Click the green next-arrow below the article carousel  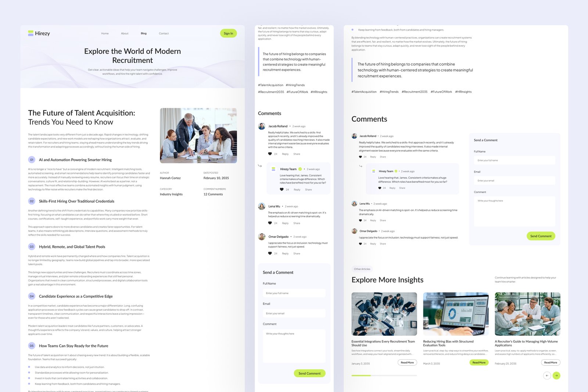(557, 375)
